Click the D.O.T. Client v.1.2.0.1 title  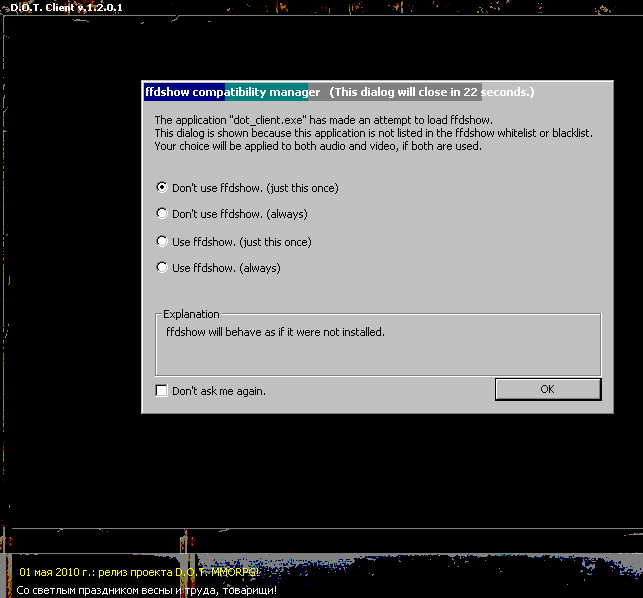[x=66, y=7]
